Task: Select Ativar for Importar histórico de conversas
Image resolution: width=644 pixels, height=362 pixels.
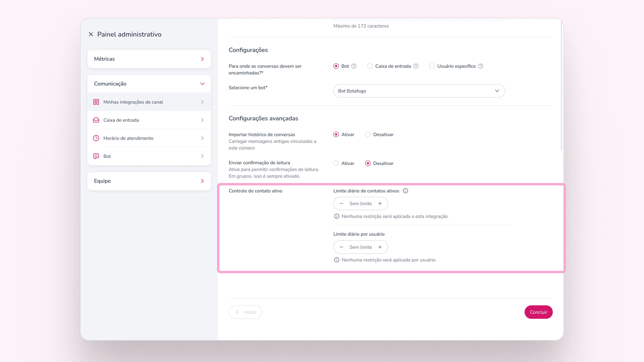Action: 336,135
